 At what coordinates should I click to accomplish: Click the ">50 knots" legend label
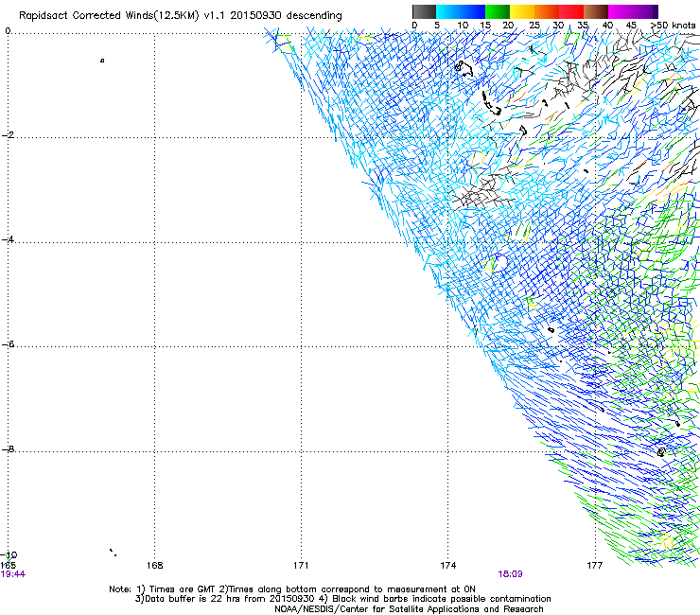click(673, 26)
